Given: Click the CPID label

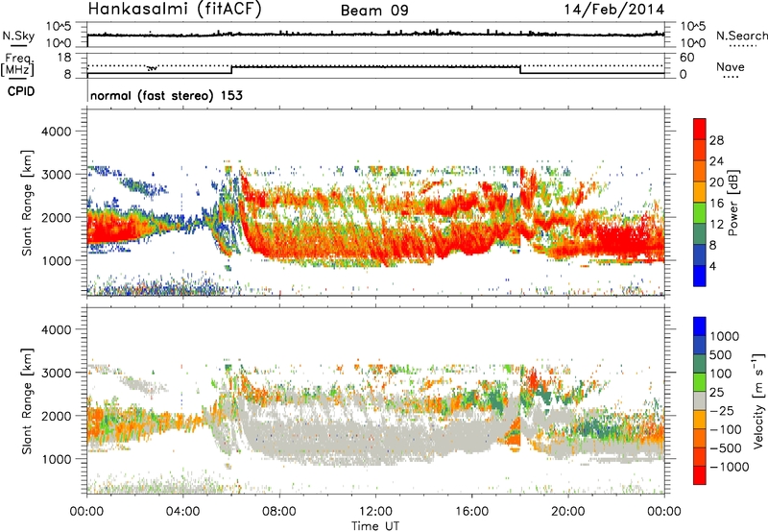Looking at the screenshot, I should pyautogui.click(x=21, y=91).
